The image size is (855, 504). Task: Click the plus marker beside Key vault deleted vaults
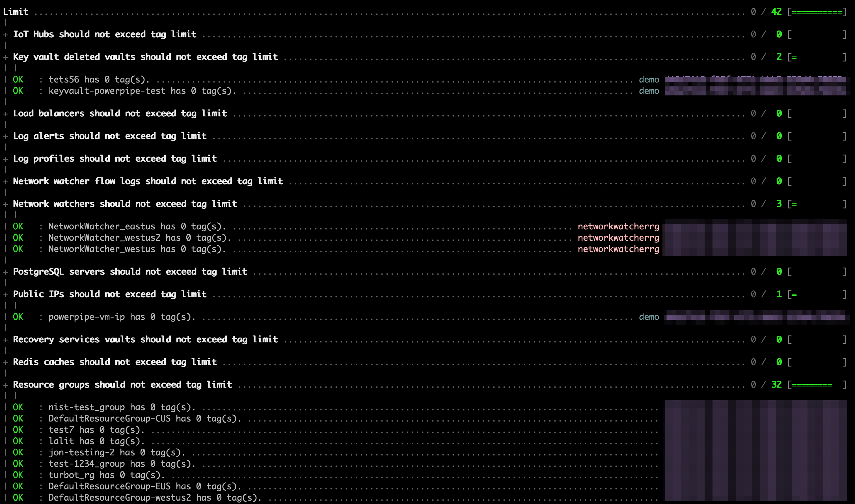pos(5,57)
